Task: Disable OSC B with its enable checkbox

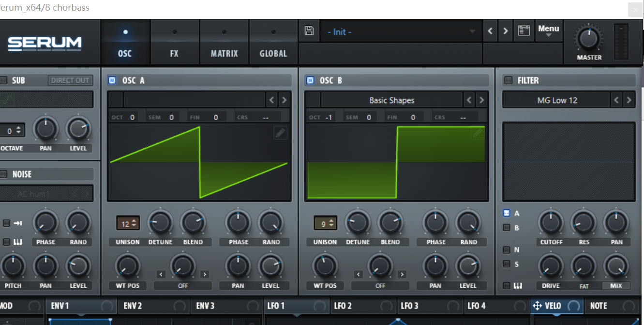Action: [310, 80]
